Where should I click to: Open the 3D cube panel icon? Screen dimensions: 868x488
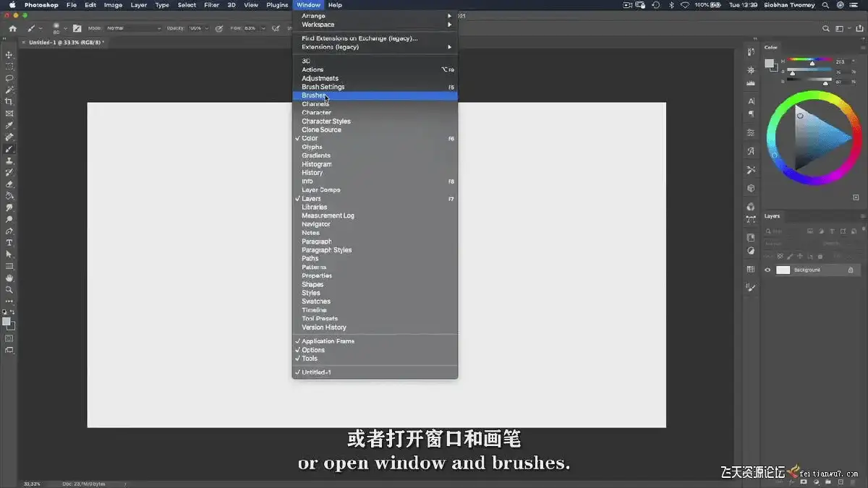click(x=752, y=188)
